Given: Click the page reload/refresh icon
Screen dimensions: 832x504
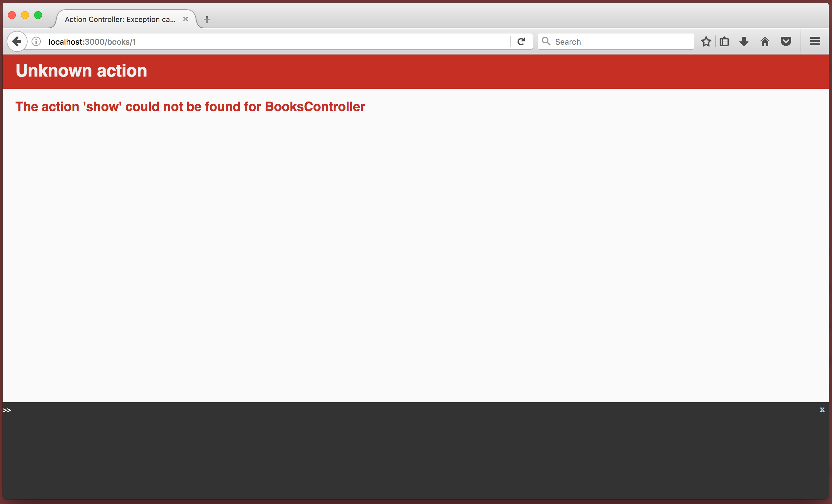Looking at the screenshot, I should (521, 42).
